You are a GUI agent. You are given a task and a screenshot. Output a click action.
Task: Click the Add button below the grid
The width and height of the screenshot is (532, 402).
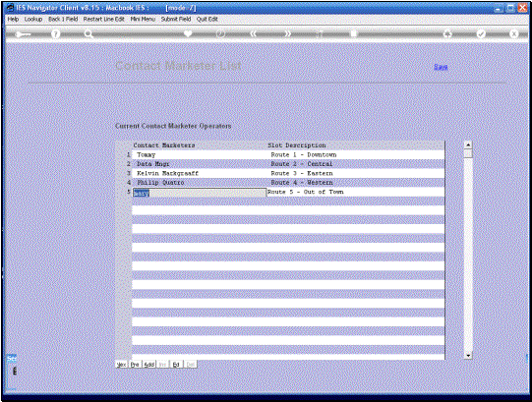[x=148, y=365]
